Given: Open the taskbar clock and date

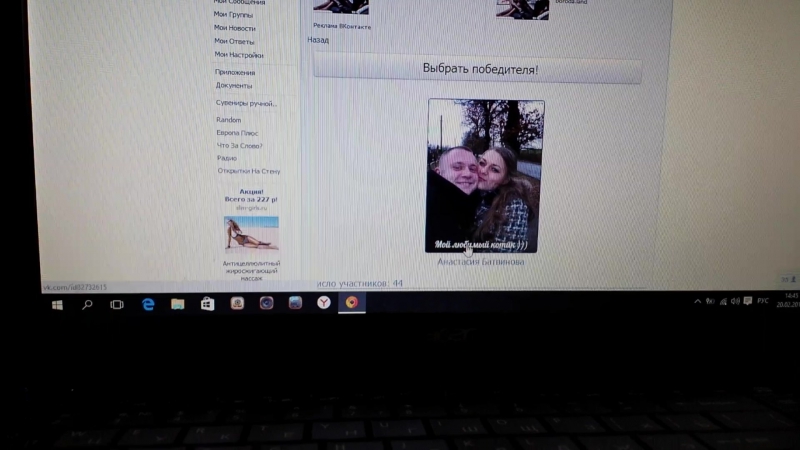Looking at the screenshot, I should click(x=788, y=300).
